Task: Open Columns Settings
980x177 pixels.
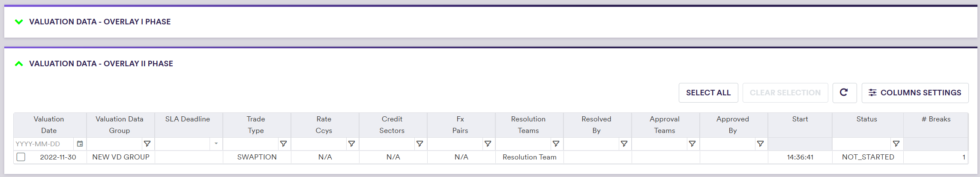Action: tap(915, 93)
